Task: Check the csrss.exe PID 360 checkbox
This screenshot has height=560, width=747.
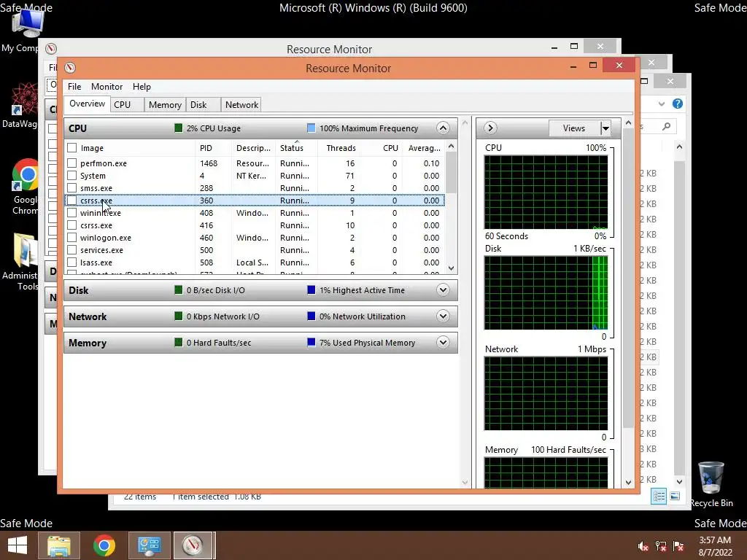Action: 72,201
